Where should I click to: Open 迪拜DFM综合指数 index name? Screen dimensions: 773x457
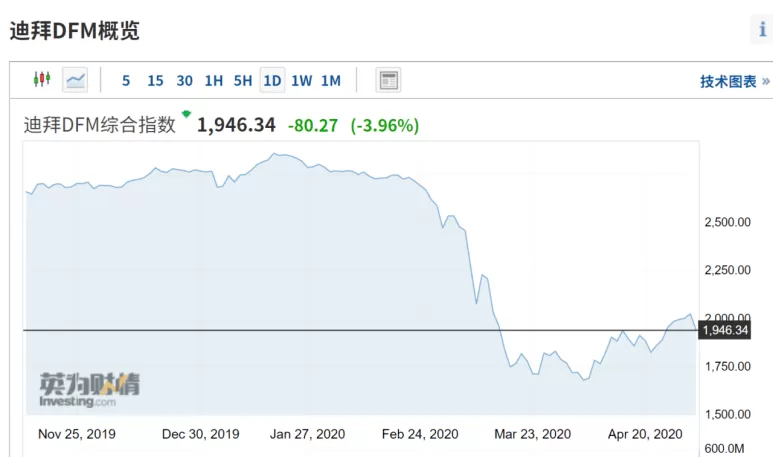coord(100,125)
